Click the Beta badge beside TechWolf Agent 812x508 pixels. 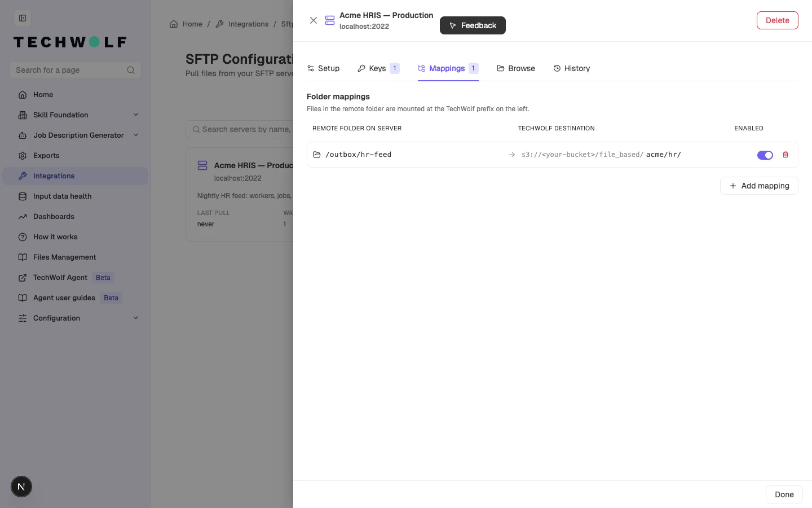tap(103, 278)
